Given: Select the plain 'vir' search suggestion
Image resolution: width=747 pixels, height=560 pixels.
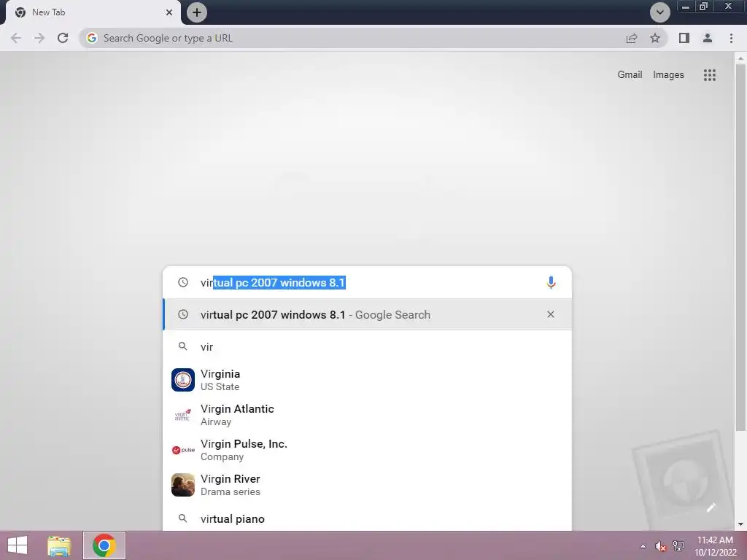Looking at the screenshot, I should 368,346.
